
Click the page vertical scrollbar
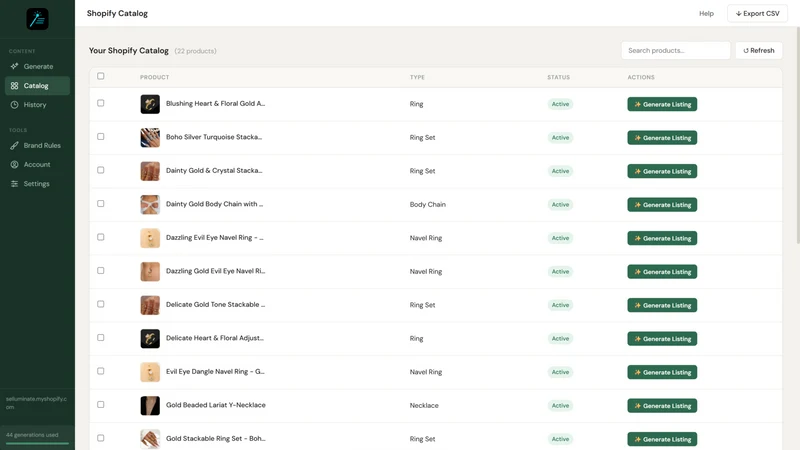tap(797, 135)
